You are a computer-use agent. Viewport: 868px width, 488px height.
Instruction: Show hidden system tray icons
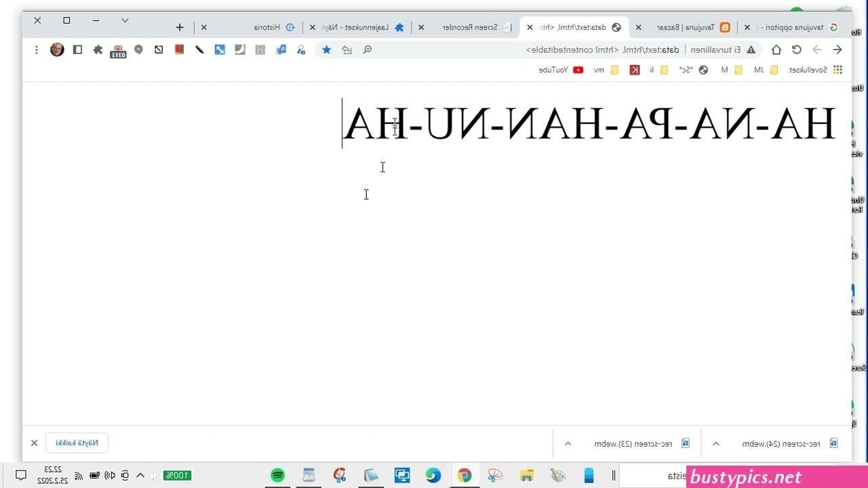click(x=141, y=476)
